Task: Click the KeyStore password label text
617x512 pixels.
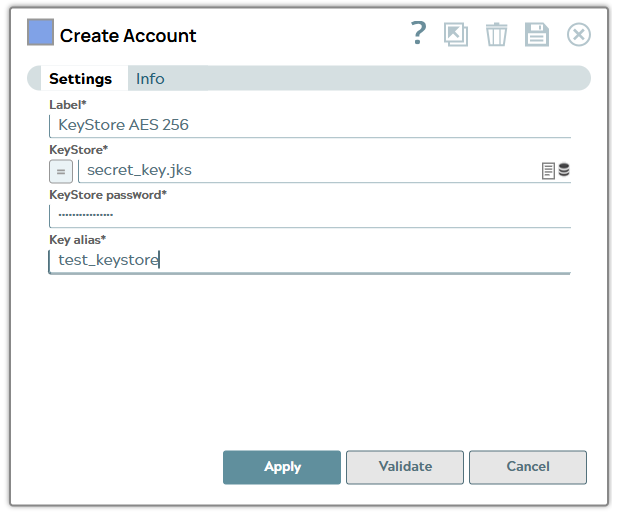Action: pos(107,195)
